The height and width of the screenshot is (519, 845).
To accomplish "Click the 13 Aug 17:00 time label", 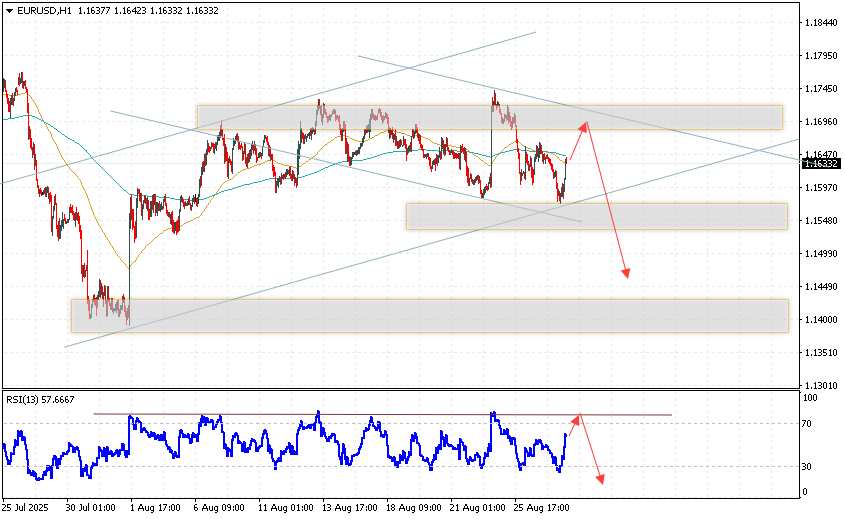I will (350, 508).
